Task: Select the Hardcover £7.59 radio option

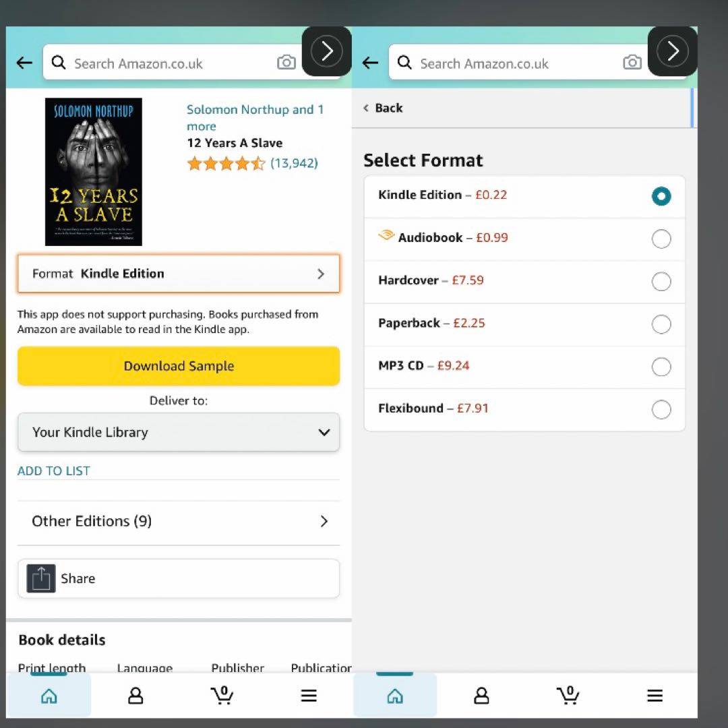Action: click(x=661, y=281)
